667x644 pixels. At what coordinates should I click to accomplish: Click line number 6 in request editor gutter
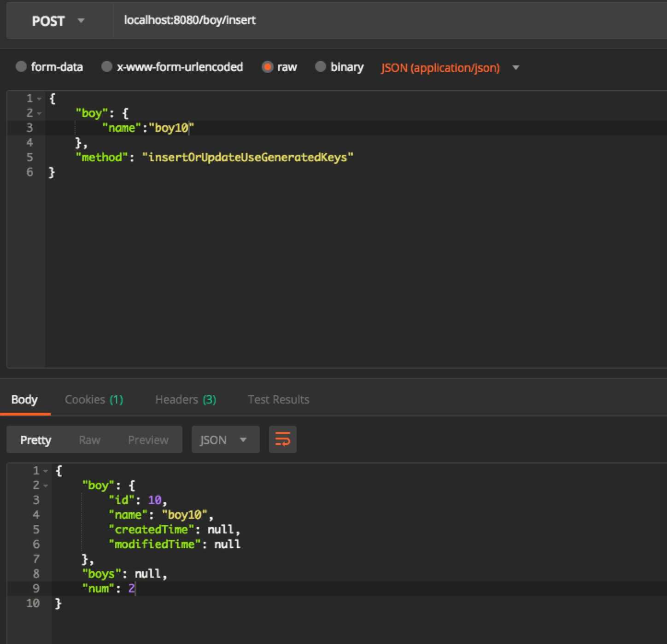29,172
